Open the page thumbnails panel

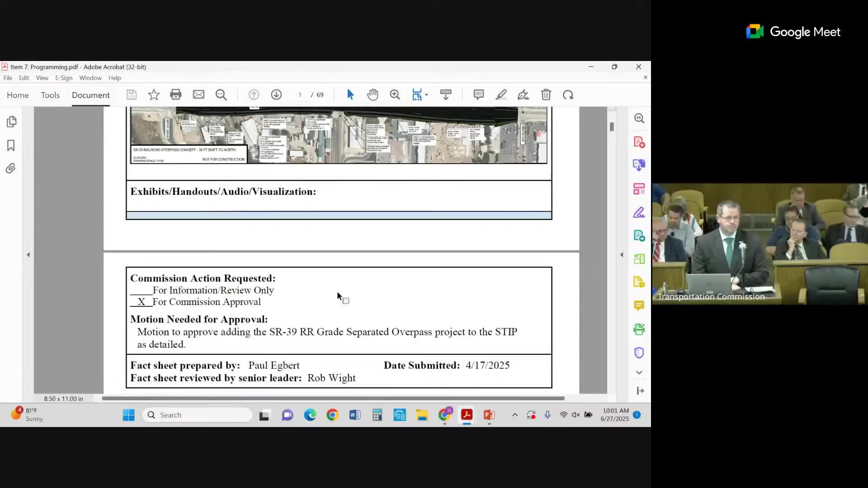pos(11,122)
